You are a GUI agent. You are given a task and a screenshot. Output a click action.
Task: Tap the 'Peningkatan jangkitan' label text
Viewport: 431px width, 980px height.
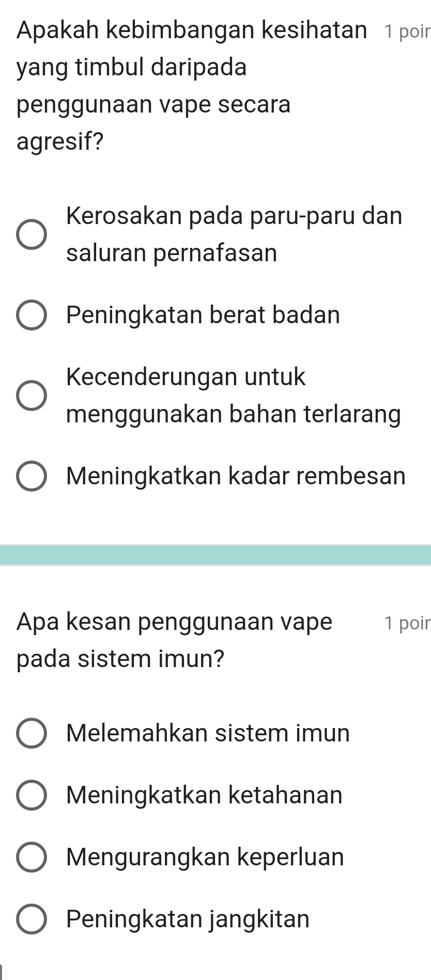pos(188,919)
